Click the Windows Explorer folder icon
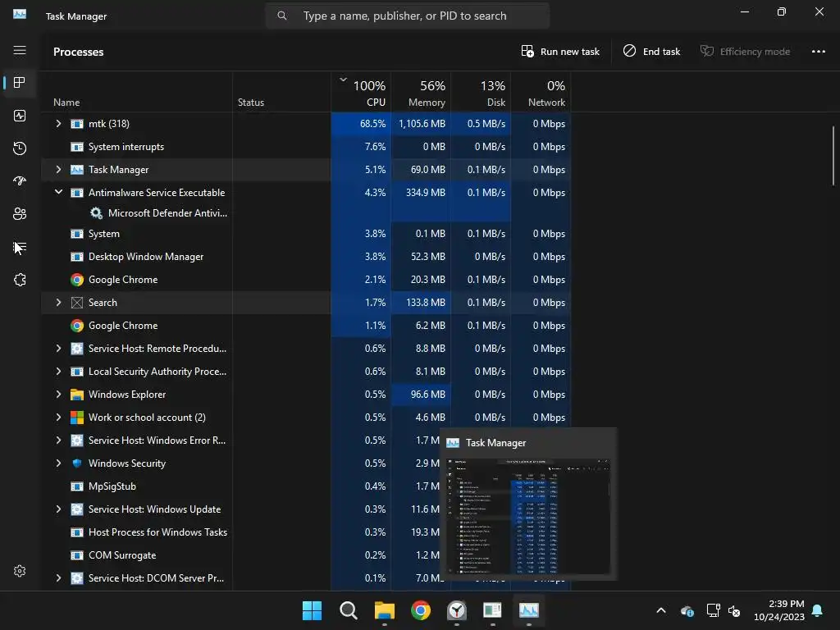Image resolution: width=840 pixels, height=630 pixels. 77,395
